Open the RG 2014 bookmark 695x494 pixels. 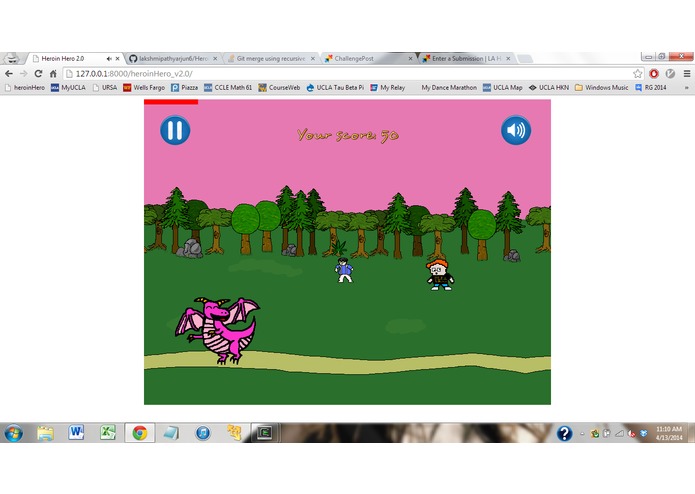(651, 88)
